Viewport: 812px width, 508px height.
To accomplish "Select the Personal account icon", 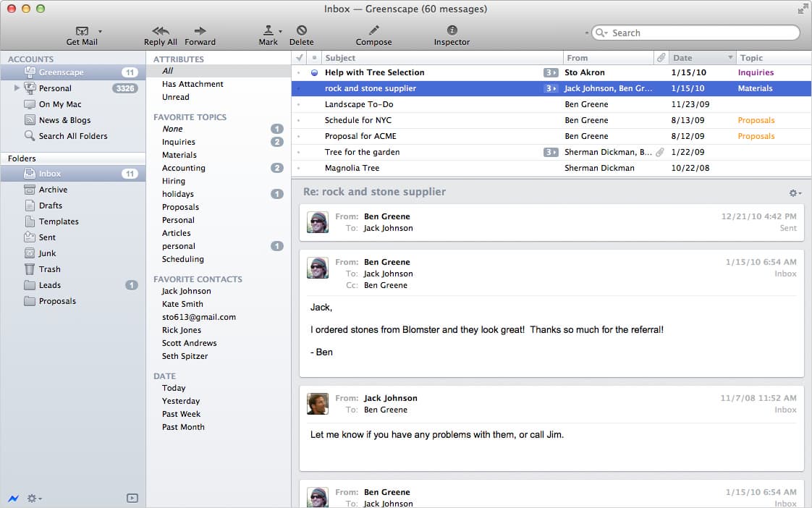I will (x=30, y=88).
